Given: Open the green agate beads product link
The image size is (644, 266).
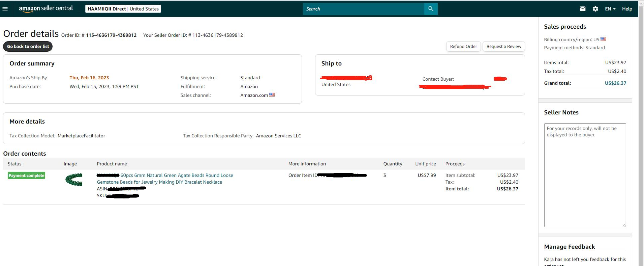Looking at the screenshot, I should tap(165, 179).
